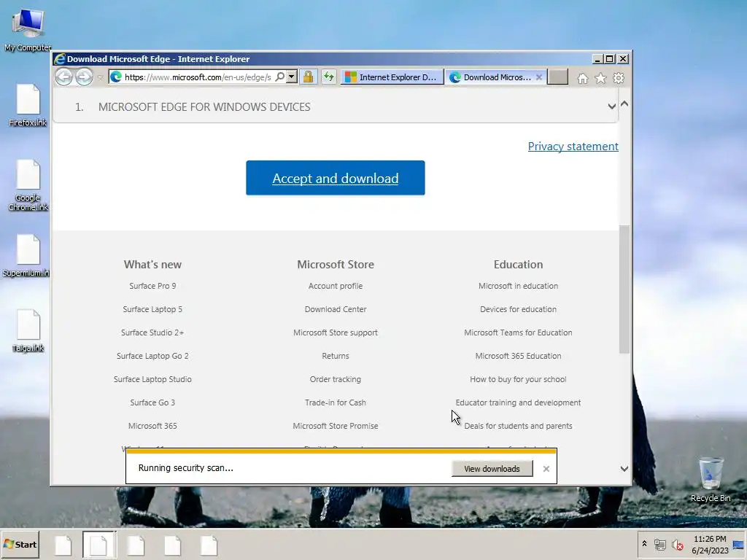Screen dimensions: 747x560
Task: Click the page scrollbar down arrow
Action: 624,469
